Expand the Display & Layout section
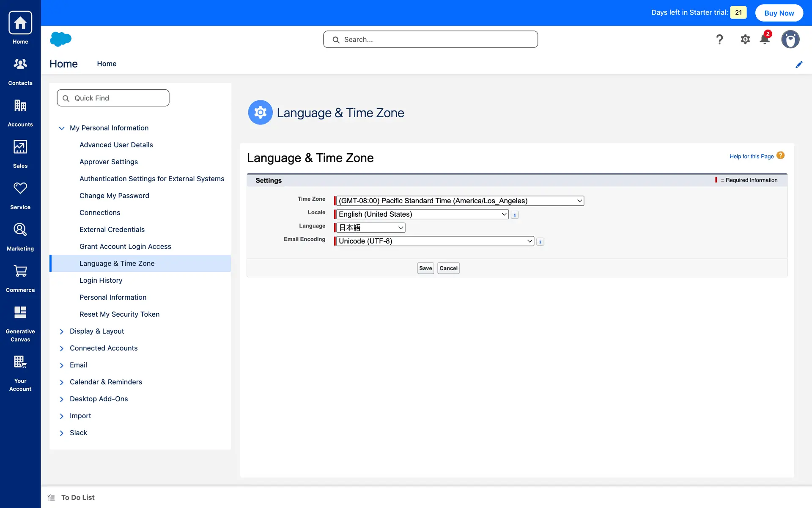 coord(62,331)
